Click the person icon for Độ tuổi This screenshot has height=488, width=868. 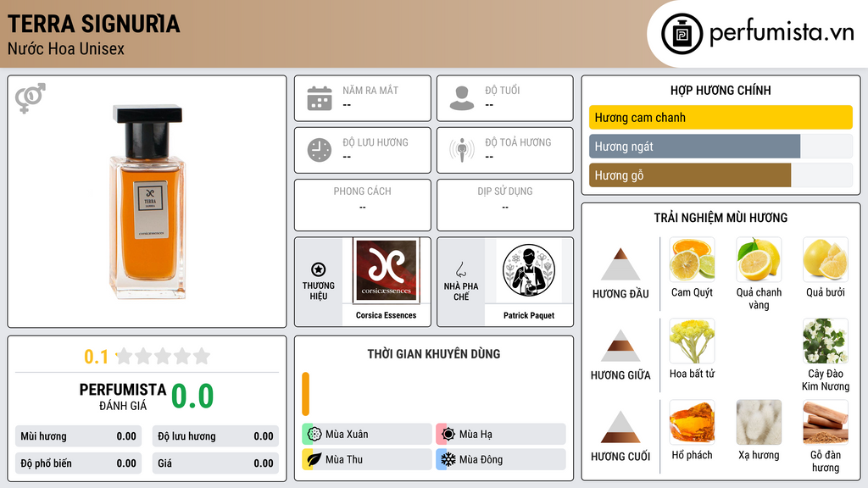(462, 98)
